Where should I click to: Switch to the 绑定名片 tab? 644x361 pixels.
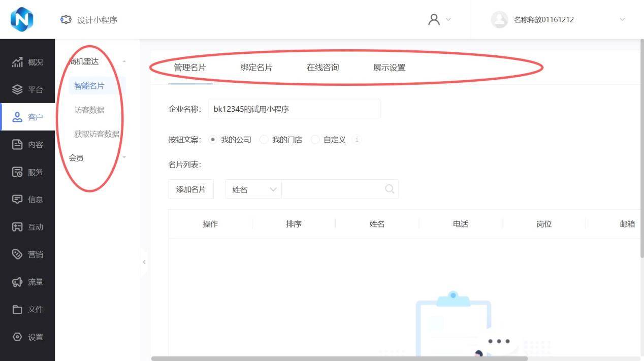click(256, 68)
